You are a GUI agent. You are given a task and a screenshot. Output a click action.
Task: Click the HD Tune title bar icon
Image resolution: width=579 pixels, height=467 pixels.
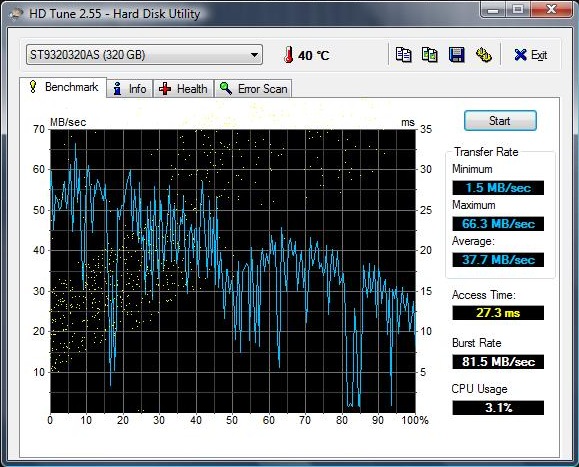[x=16, y=14]
